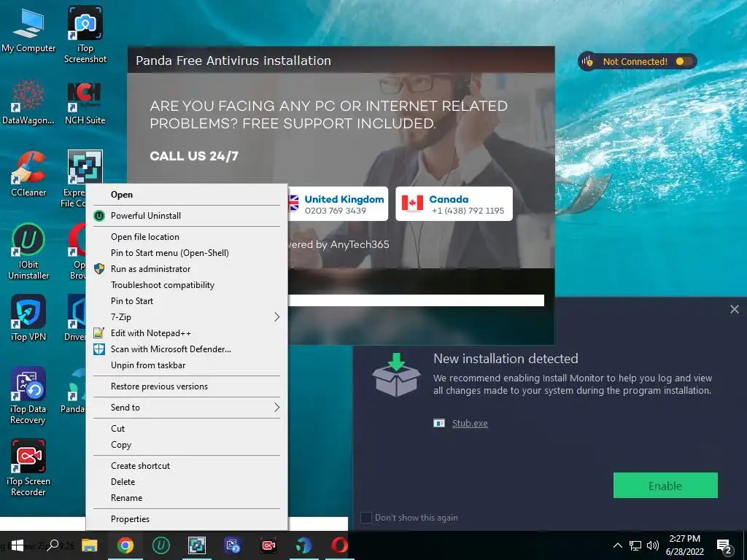Screen dimensions: 747x560
Task: Switch to Chrome in taskbar
Action: pos(125,545)
